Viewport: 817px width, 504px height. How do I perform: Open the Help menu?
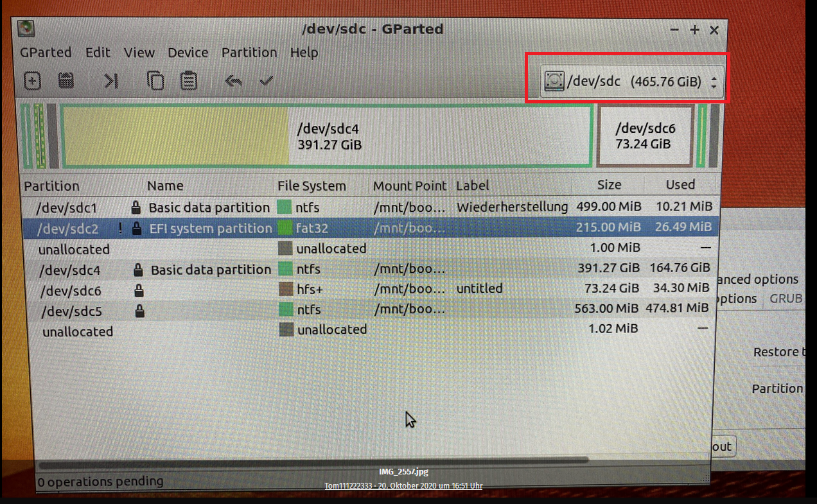tap(304, 53)
